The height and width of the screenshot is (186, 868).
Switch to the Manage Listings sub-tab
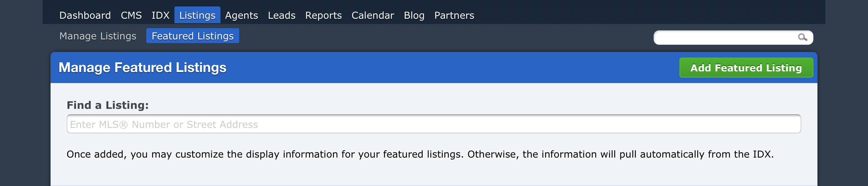click(98, 36)
